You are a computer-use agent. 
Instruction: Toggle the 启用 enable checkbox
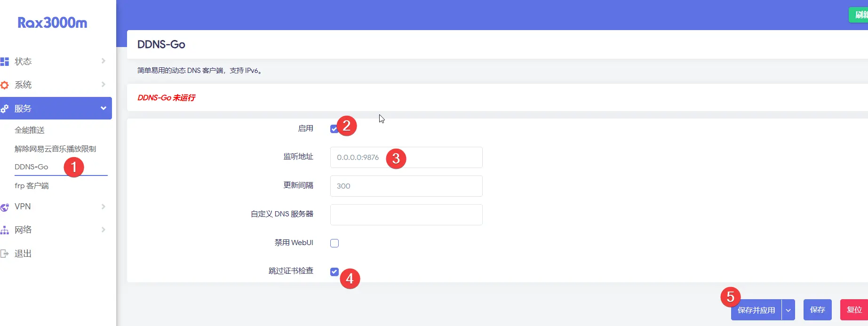pos(334,129)
